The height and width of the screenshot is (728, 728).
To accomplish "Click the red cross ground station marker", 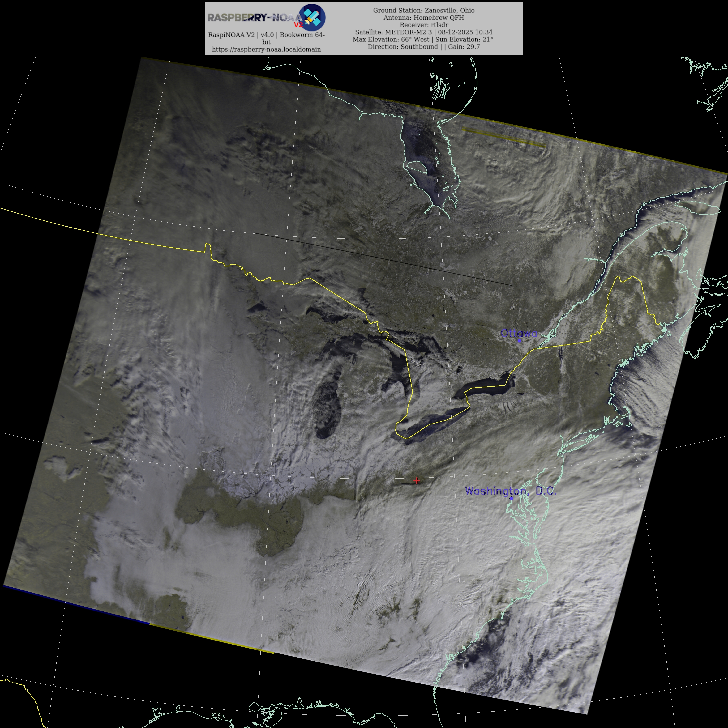I will pyautogui.click(x=416, y=480).
